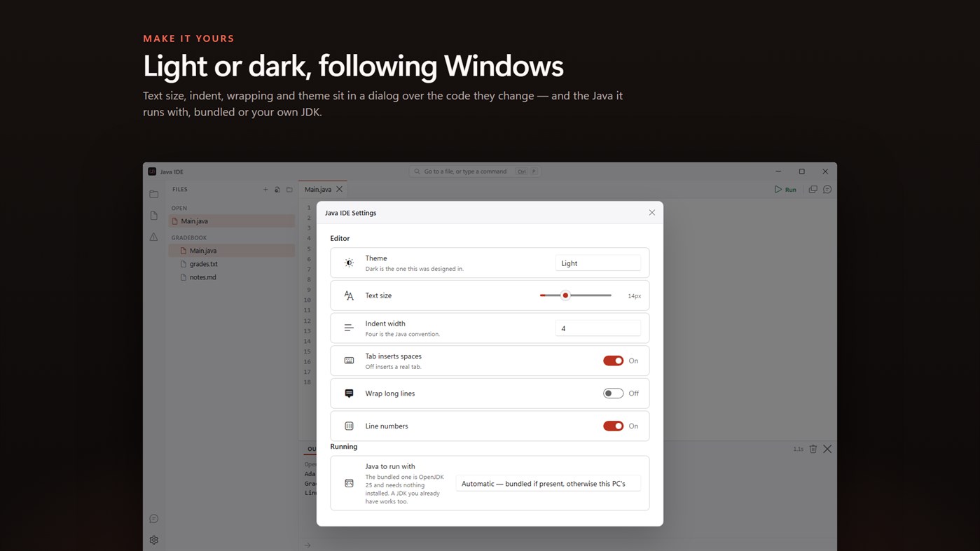Click the open folder icon in Files header
This screenshot has height=551, width=980.
pos(289,190)
